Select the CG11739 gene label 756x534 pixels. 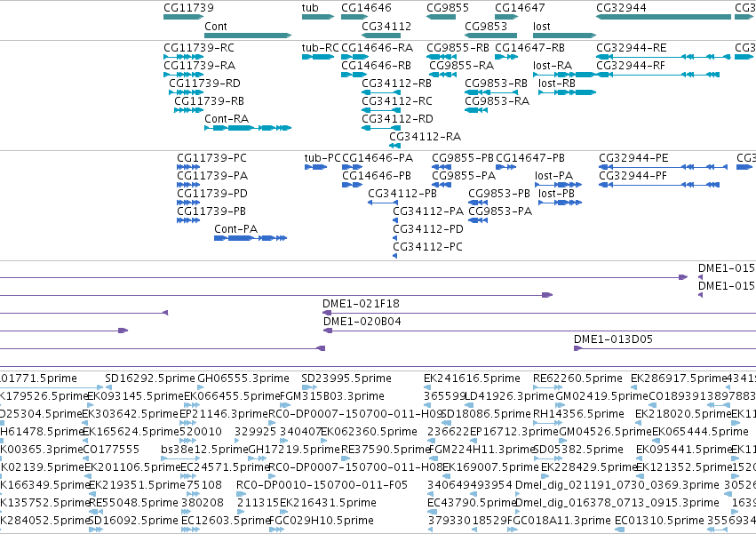188,8
